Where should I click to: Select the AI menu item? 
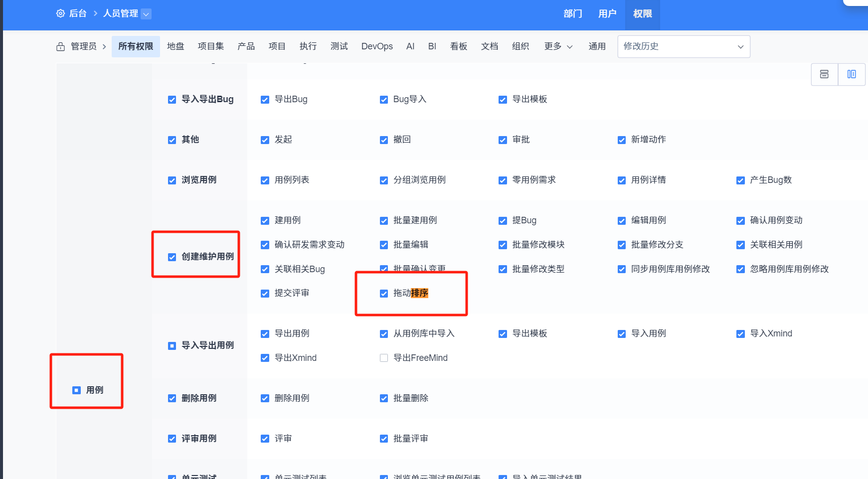(410, 46)
